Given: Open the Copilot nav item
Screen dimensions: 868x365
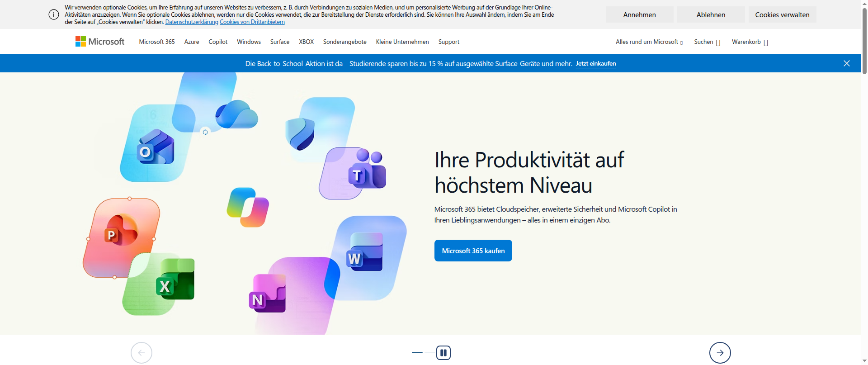Looking at the screenshot, I should pos(218,42).
